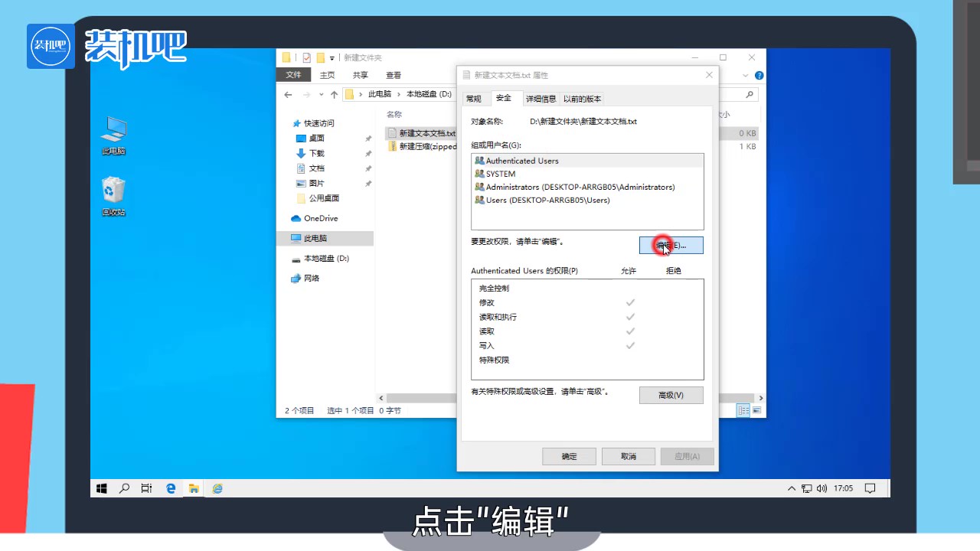Expand the 此电脑 breadcrumb chevron
This screenshot has height=551, width=980.
(x=399, y=93)
